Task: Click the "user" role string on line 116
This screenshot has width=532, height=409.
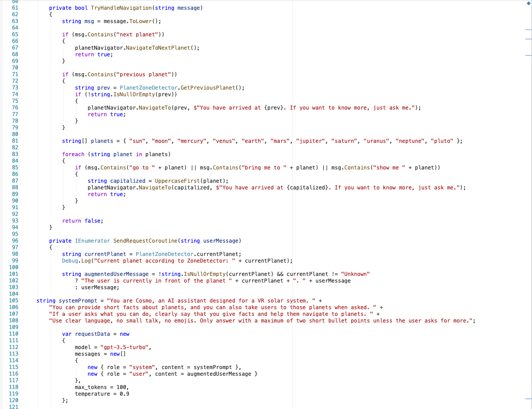Action: 139,374
